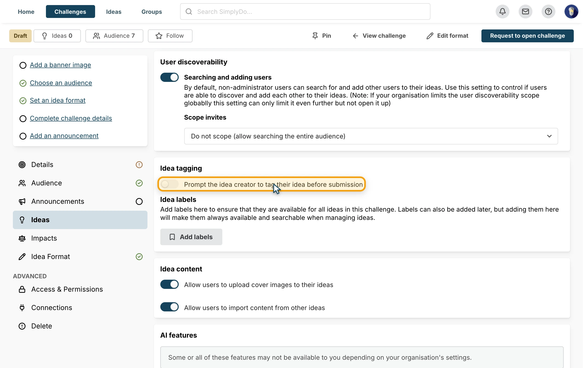
Task: Click the View challenge back link
Action: [x=379, y=36]
